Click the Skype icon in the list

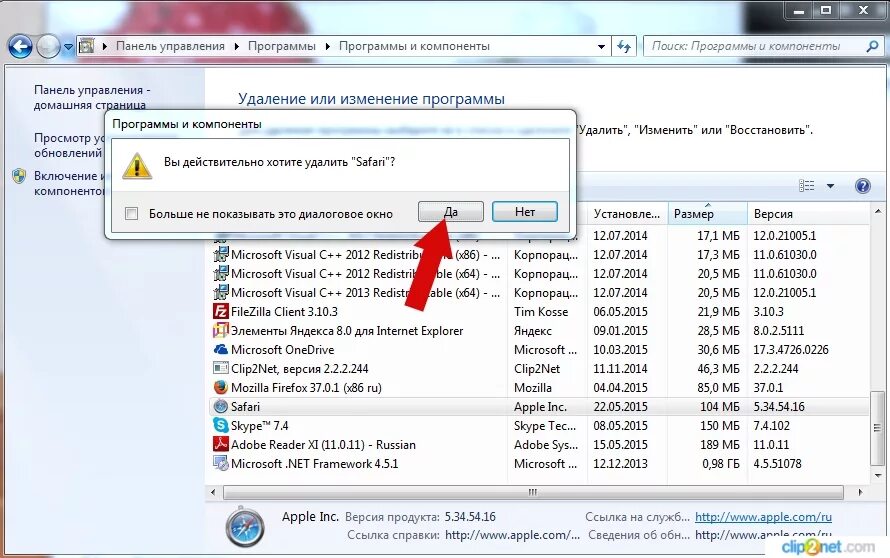pos(220,425)
